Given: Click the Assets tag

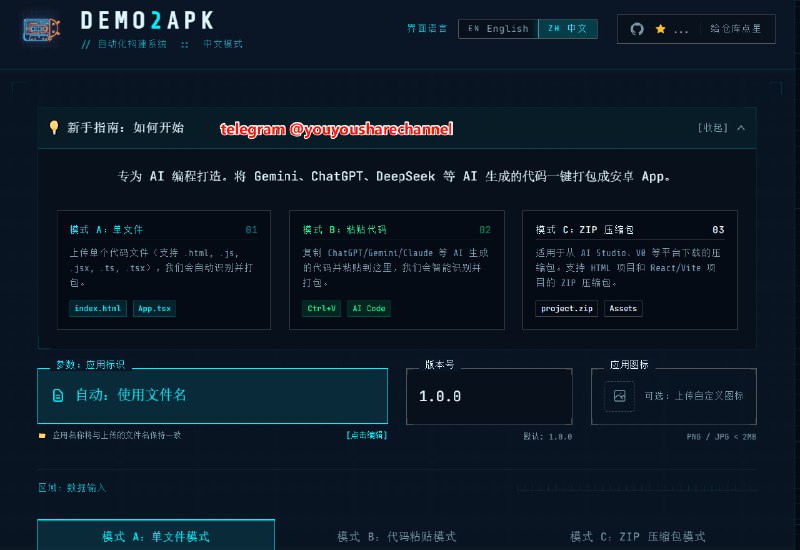Looking at the screenshot, I should click(x=623, y=308).
